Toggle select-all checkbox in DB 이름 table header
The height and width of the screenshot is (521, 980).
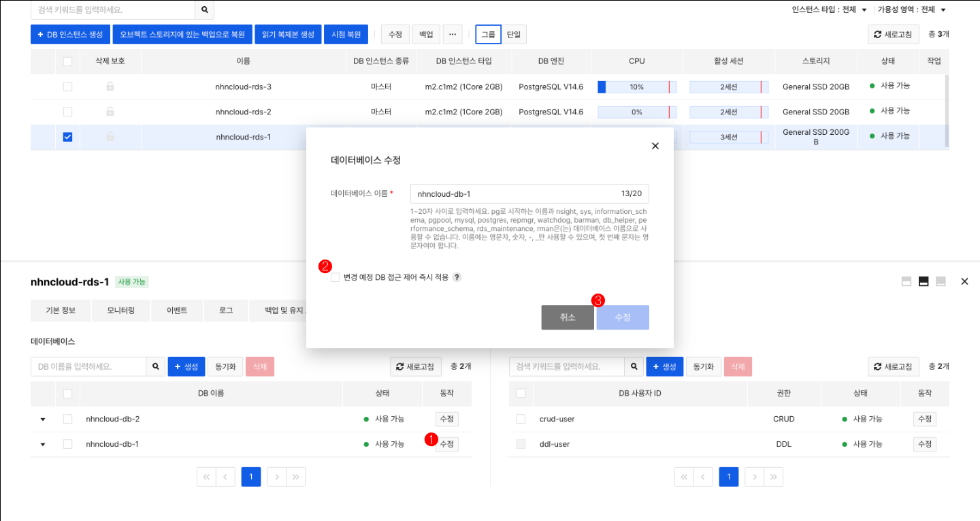point(67,393)
